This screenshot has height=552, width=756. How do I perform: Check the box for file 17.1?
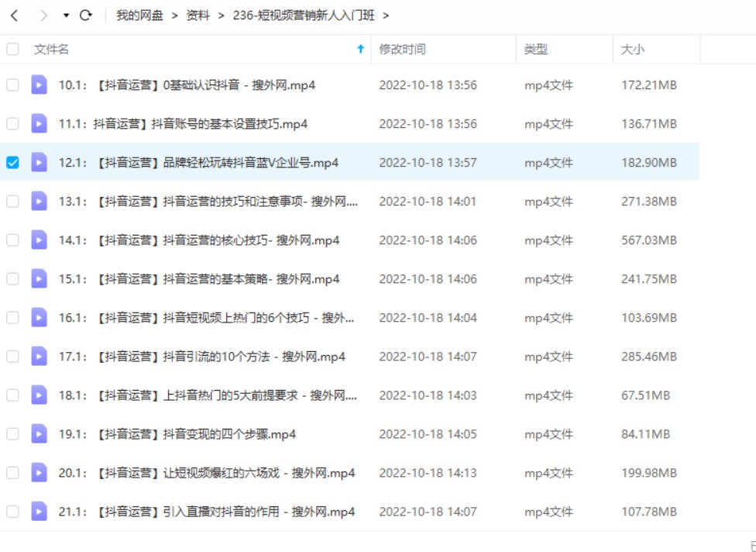tap(12, 357)
